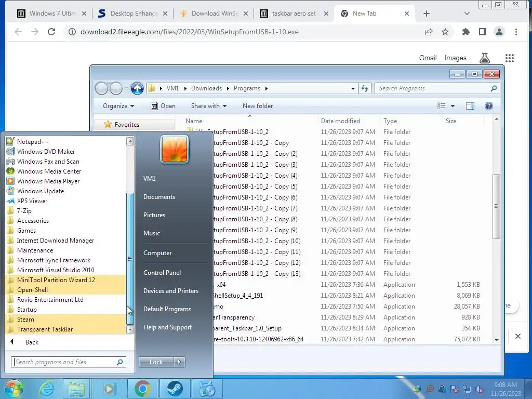Reload the page in Chrome

pyautogui.click(x=51, y=32)
